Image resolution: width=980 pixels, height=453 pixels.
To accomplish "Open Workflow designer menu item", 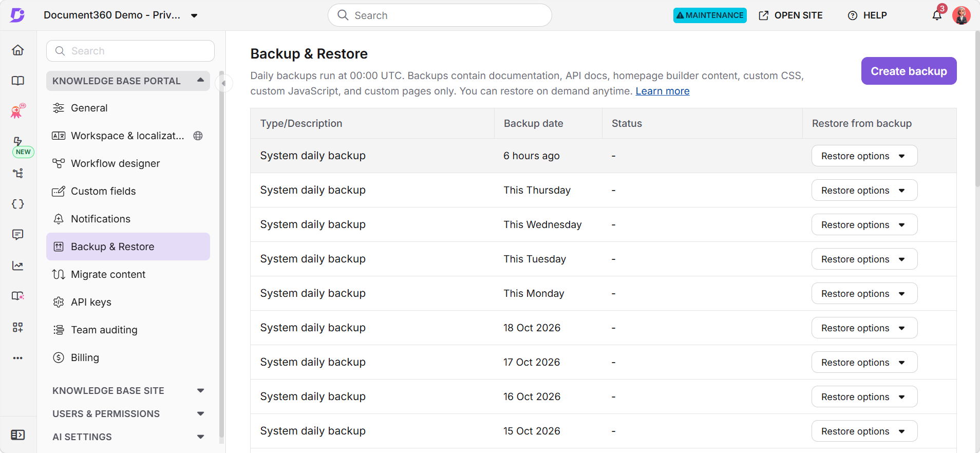I will click(128, 163).
